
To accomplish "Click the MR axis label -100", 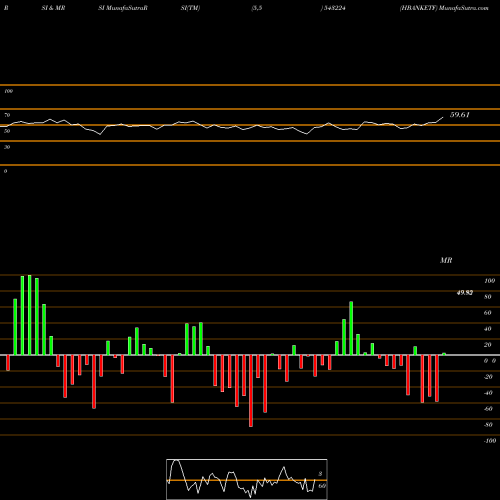I will coord(490,441).
